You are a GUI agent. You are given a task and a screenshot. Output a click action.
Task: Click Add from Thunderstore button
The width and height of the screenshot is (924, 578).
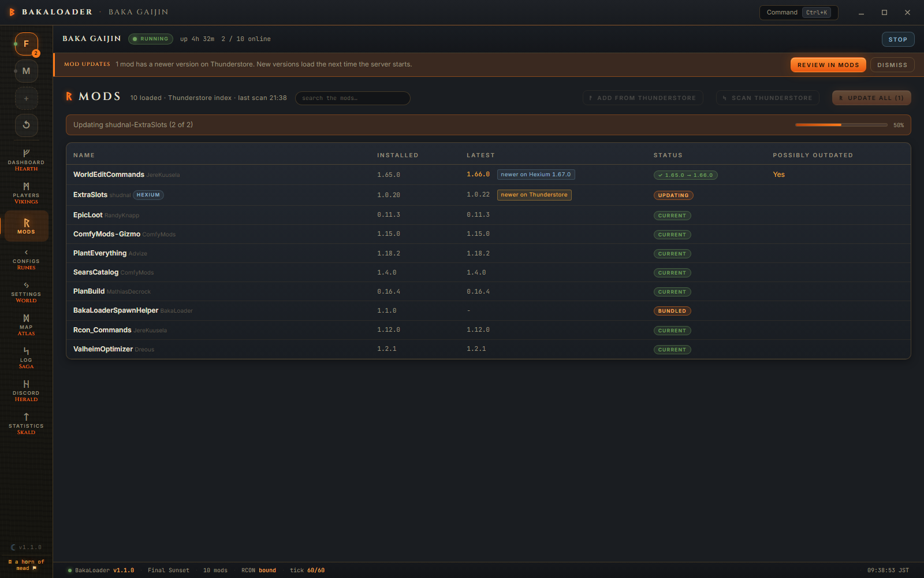coord(643,98)
